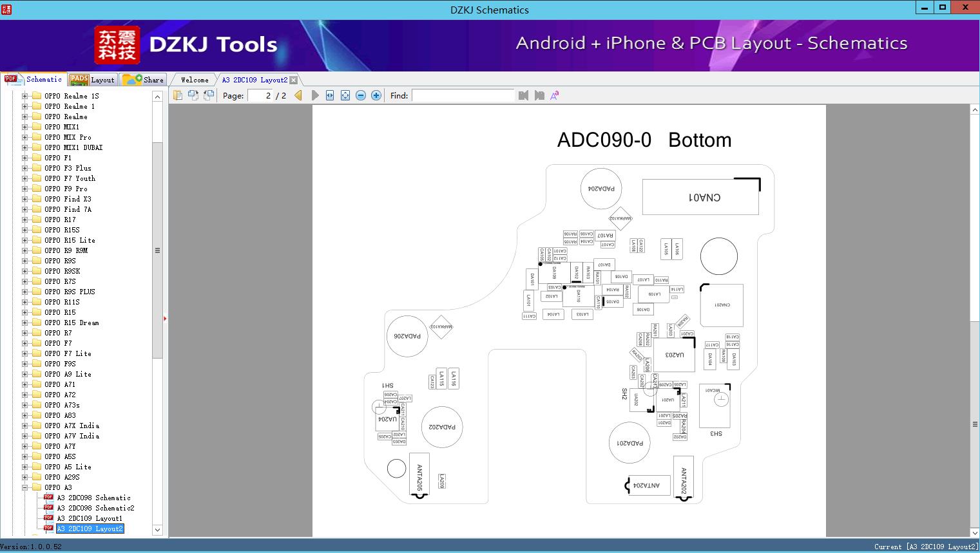Screen dimensions: 980x553
Task: Click PADA202 pad on layout
Action: (x=442, y=427)
